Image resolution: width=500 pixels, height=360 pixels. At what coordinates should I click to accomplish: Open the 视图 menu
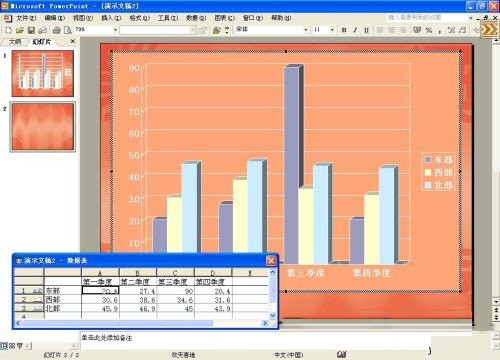(83, 18)
